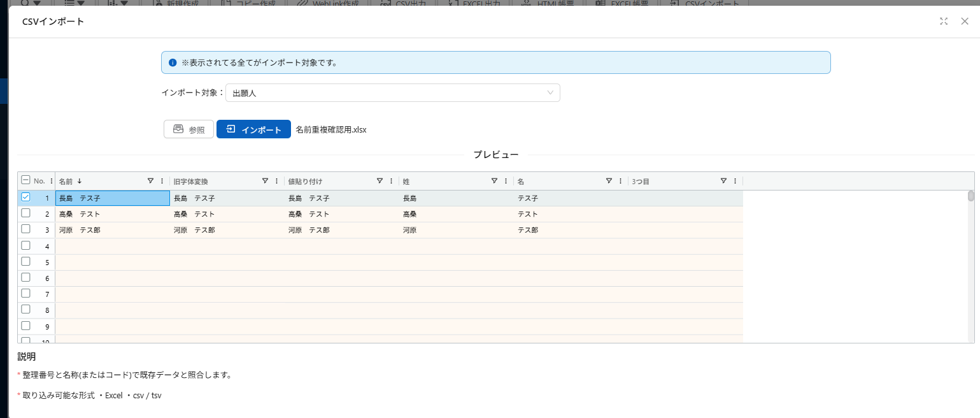
Task: Open column menu for 名前 column
Action: [162, 181]
